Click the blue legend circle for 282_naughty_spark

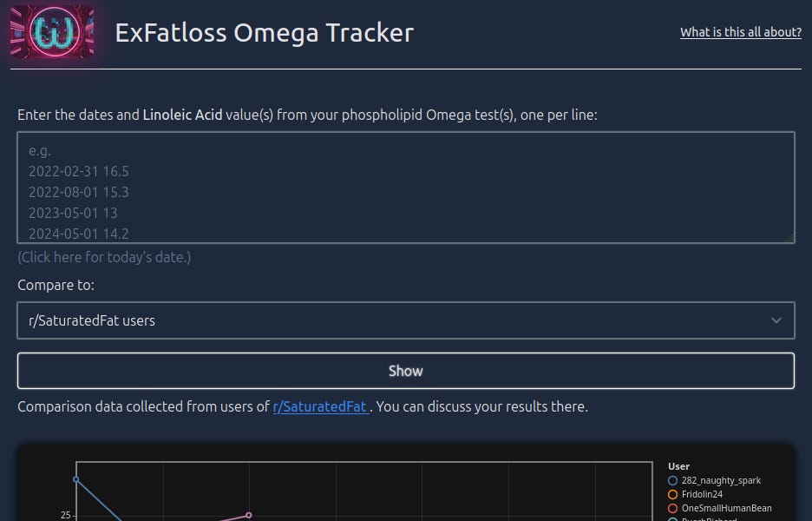point(671,480)
